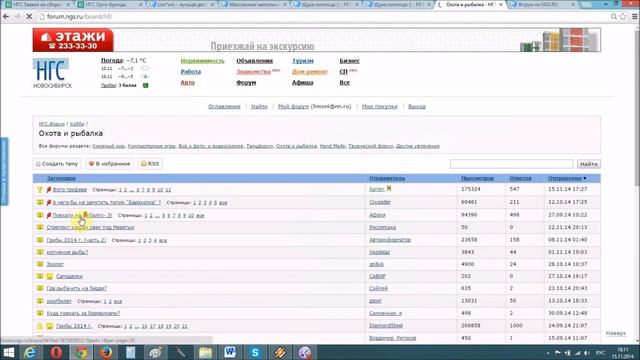The width and height of the screenshot is (640, 360).
Task: Click the folder icon left of Самоделки
Action: 49,276
